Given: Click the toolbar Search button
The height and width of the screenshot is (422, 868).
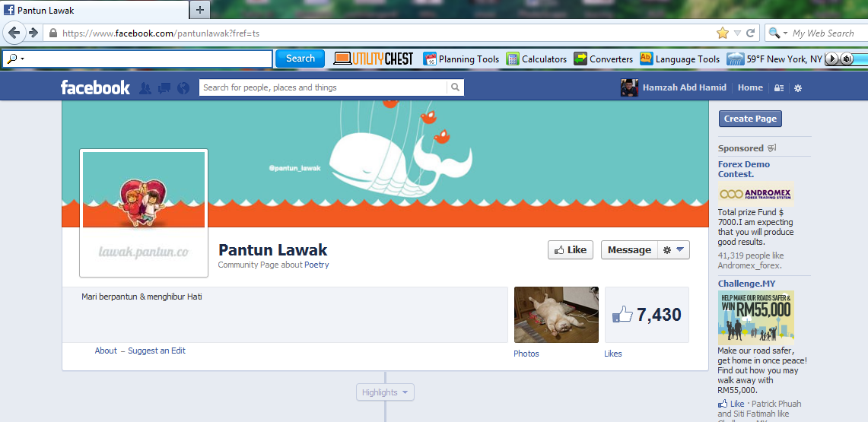Looking at the screenshot, I should [300, 59].
